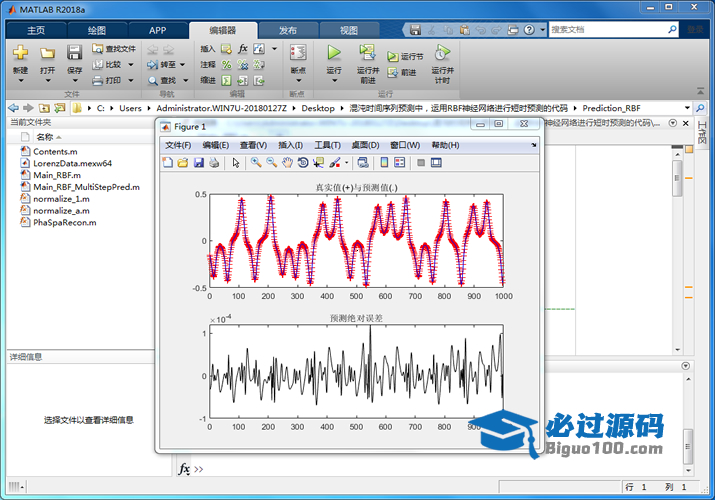Click the search documentation input field
Screen dimensions: 715x500
tap(607, 30)
